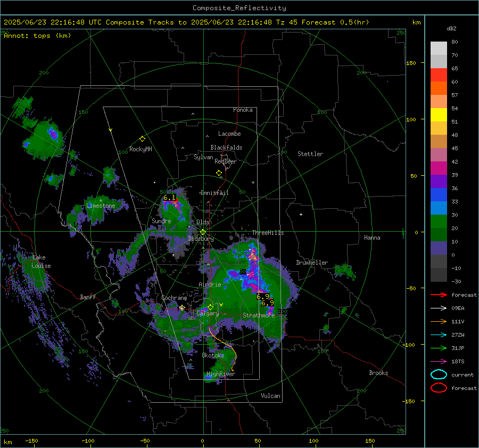Screen dimensions: 479x448
Task: Click the Composite_Reflectivity title
Action: (x=239, y=8)
